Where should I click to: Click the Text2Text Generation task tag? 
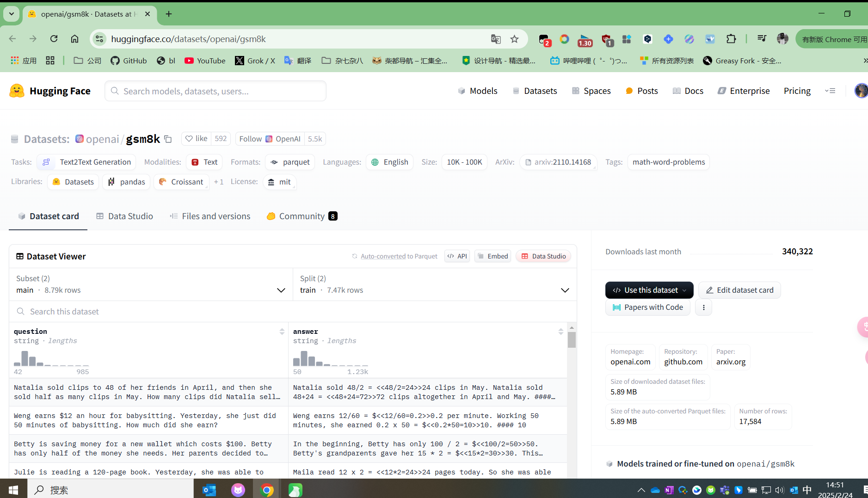(86, 162)
